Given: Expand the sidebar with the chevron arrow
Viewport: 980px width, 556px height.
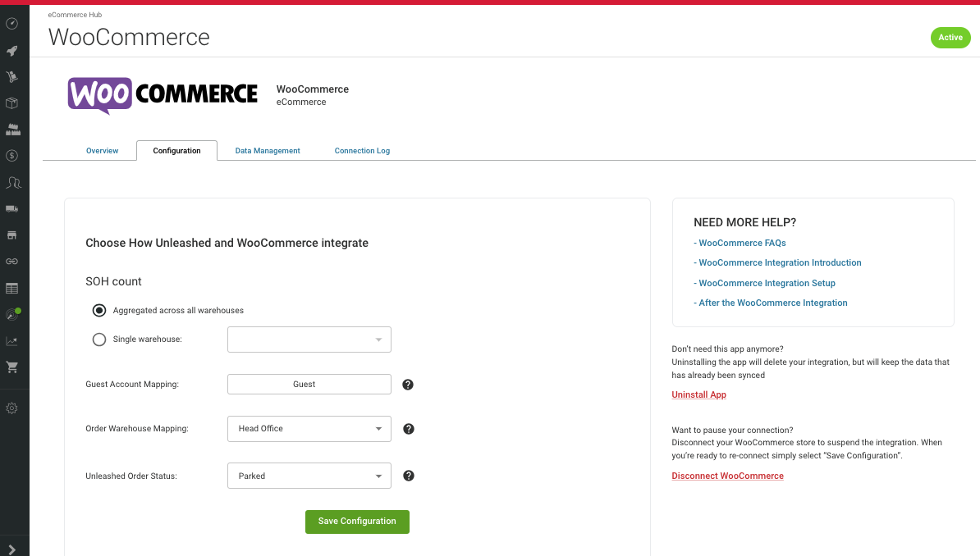Looking at the screenshot, I should coord(11,549).
